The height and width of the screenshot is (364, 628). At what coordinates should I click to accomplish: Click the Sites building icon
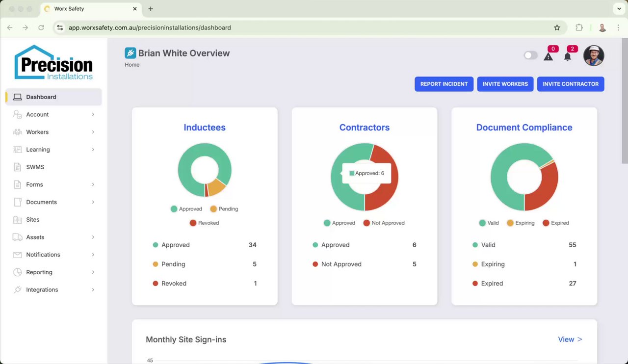click(x=17, y=220)
